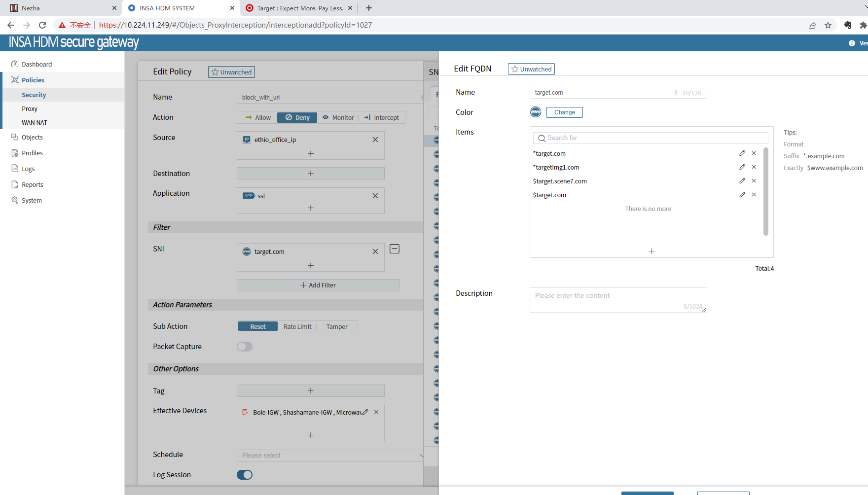Screen dimensions: 868x495
Task: Edit the *targetimg1.com entry
Action: (742, 167)
